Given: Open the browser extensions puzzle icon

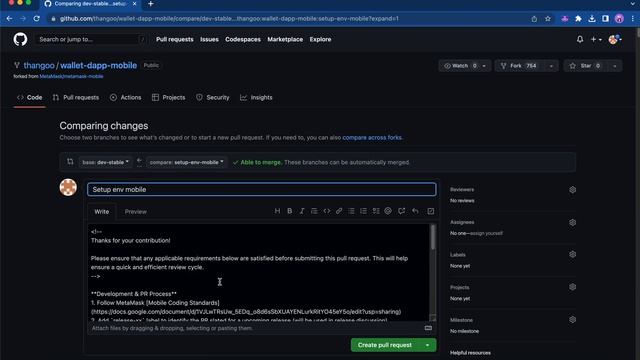Looking at the screenshot, I should click(x=578, y=19).
